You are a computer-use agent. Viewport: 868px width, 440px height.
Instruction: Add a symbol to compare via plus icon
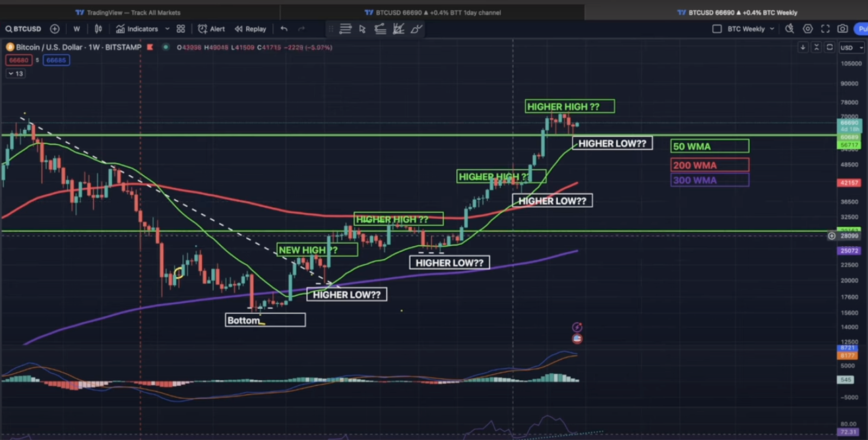[55, 29]
